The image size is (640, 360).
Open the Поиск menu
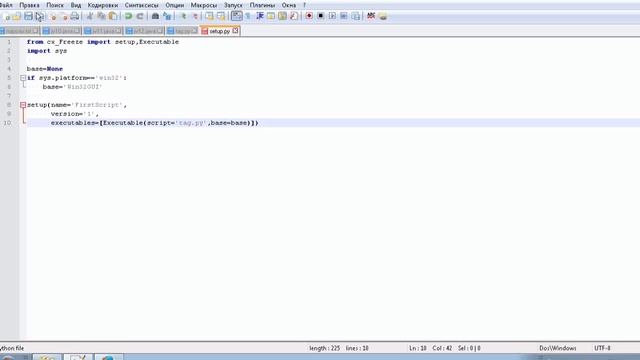[x=55, y=5]
